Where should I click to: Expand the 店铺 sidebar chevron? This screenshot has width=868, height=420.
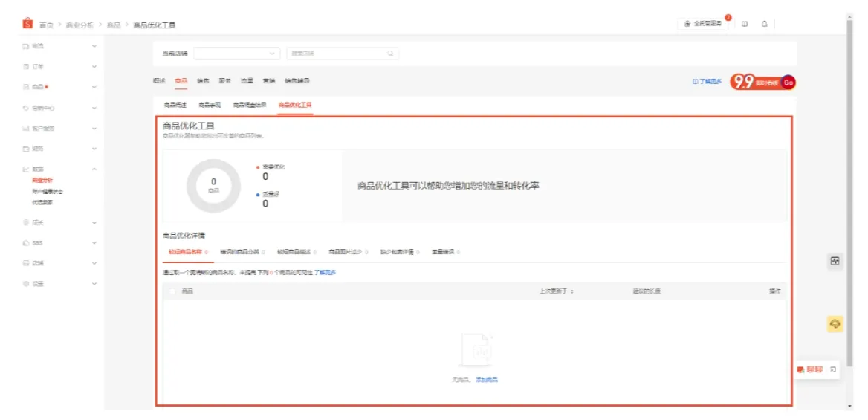94,263
